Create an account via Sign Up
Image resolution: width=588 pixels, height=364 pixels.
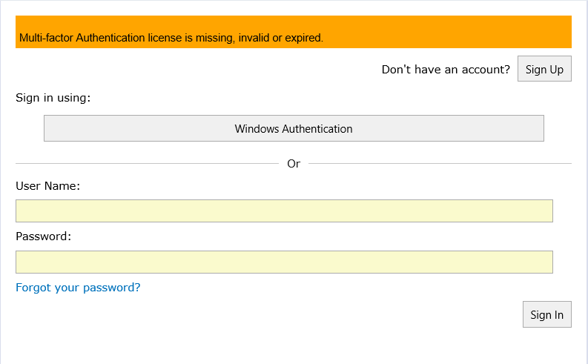point(544,69)
